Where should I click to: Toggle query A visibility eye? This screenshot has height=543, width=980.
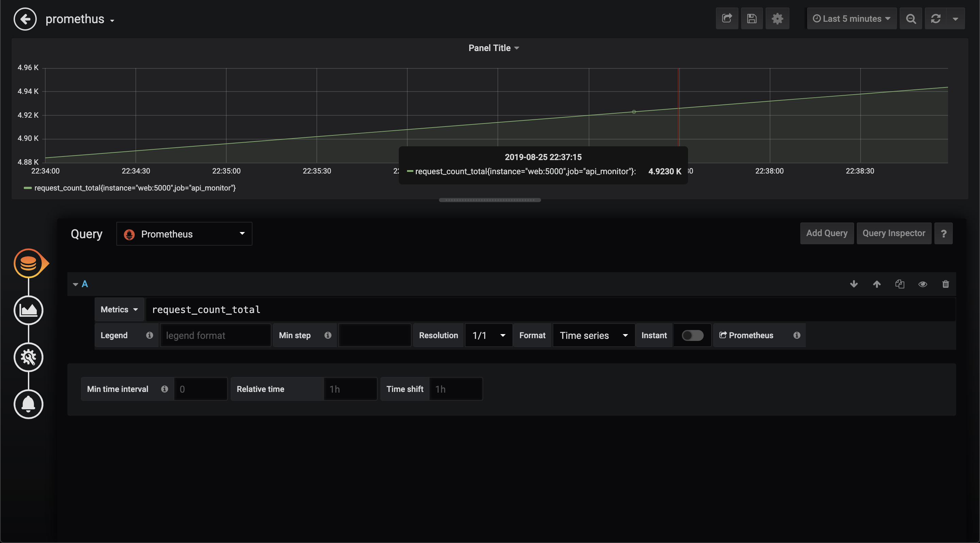pyautogui.click(x=922, y=284)
